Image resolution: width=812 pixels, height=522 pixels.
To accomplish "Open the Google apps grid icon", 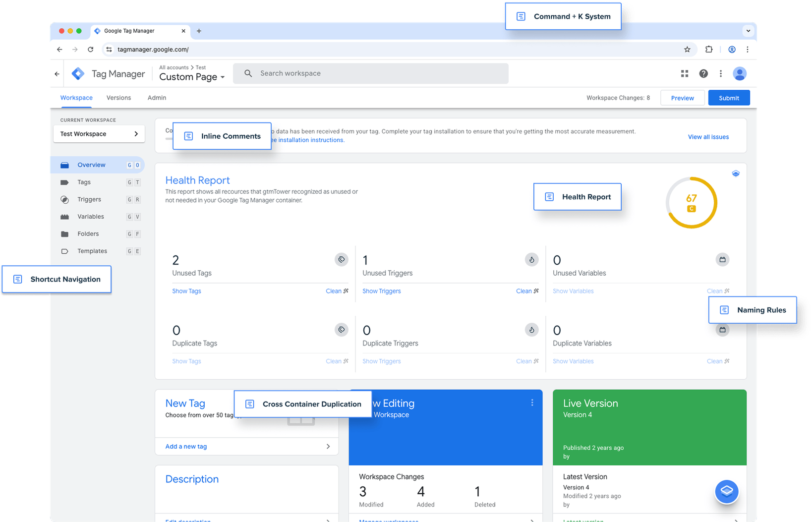I will point(685,73).
